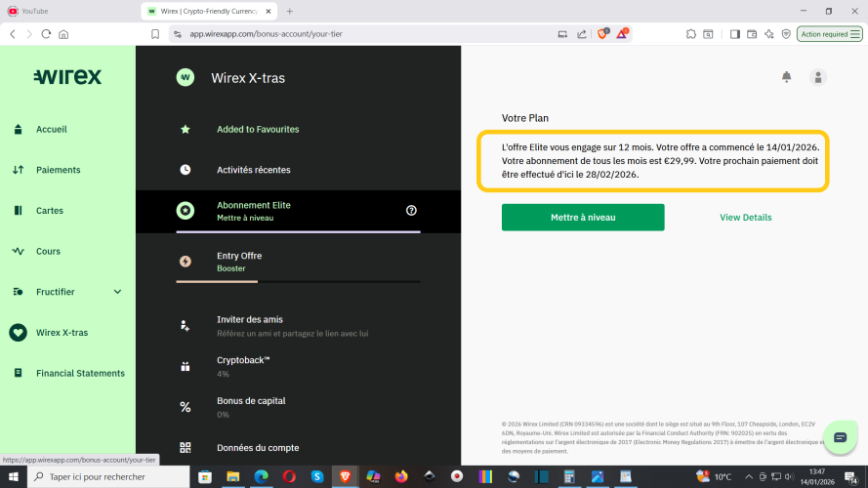This screenshot has height=488, width=868.
Task: Open the chat support bubble
Action: coord(840,437)
